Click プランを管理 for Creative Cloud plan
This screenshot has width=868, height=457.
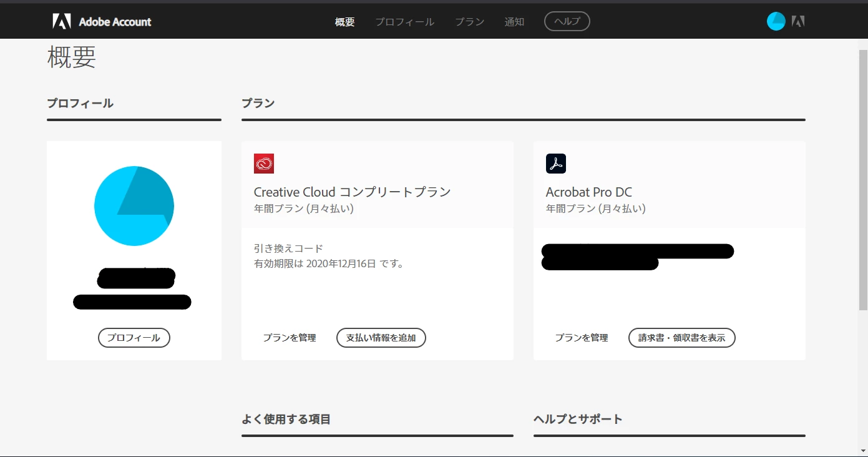tap(290, 338)
